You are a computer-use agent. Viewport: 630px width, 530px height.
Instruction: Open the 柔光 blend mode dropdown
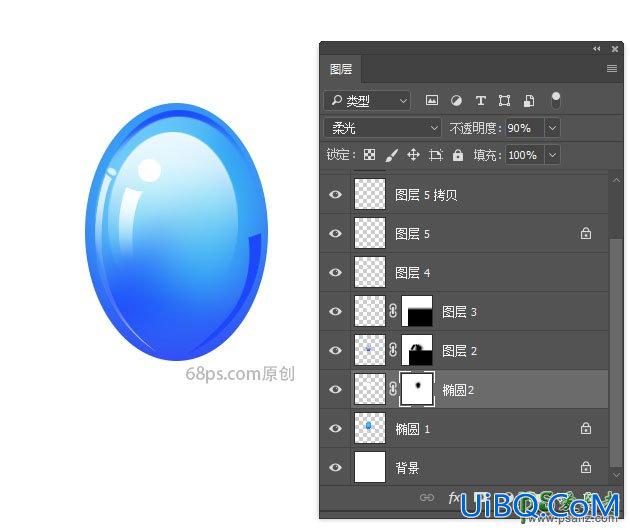[x=382, y=128]
